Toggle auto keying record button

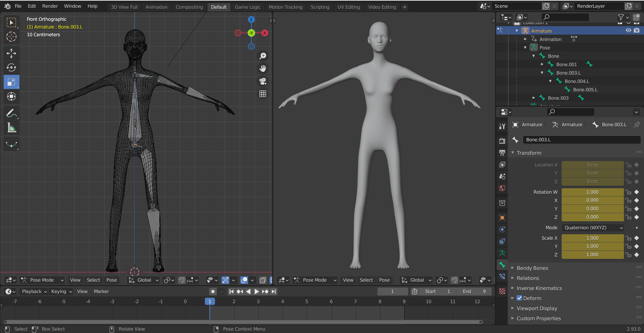pos(213,291)
